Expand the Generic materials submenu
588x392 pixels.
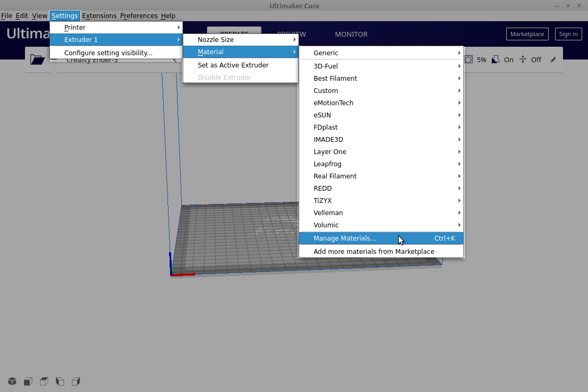[x=381, y=53]
